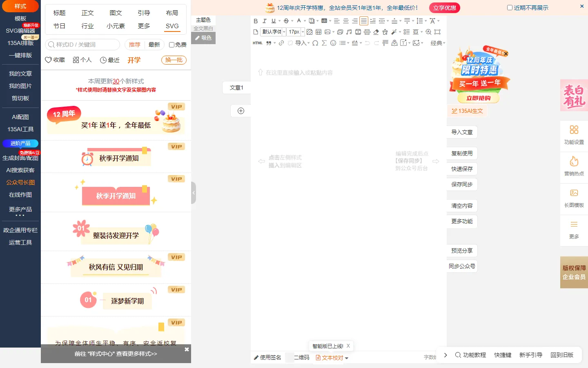Switch to the 标题 style tab
The height and width of the screenshot is (368, 588).
[60, 13]
